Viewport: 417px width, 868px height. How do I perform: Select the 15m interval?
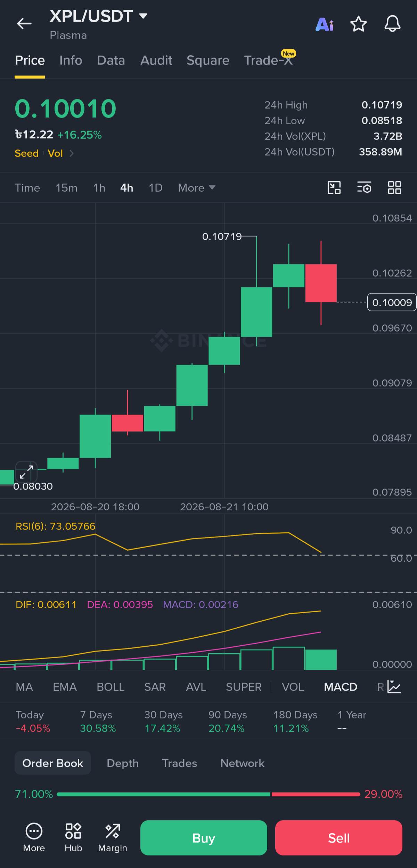[x=66, y=188]
